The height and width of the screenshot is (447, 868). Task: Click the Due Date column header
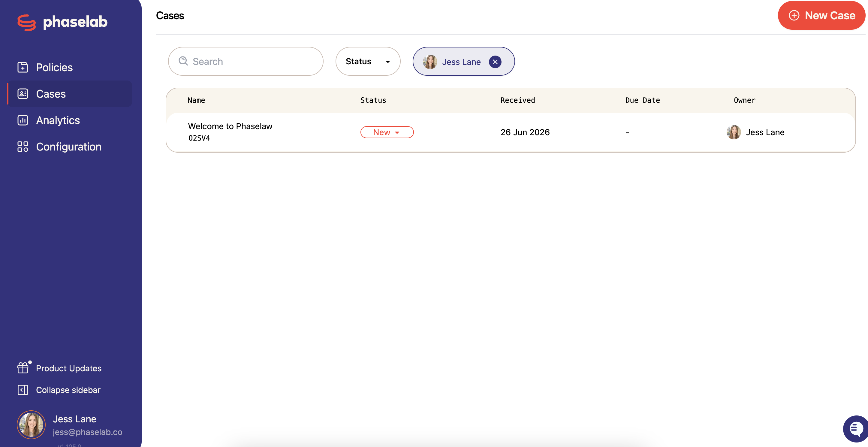click(643, 100)
